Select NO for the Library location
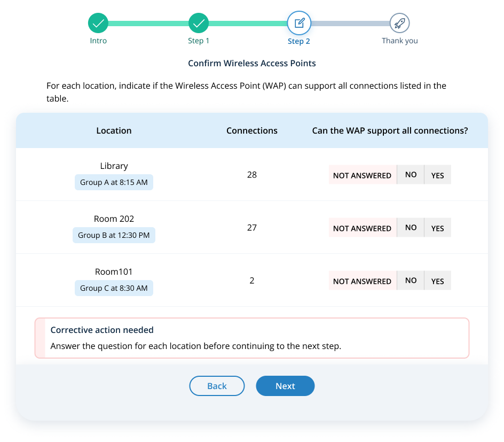This screenshot has width=504, height=442. [411, 175]
